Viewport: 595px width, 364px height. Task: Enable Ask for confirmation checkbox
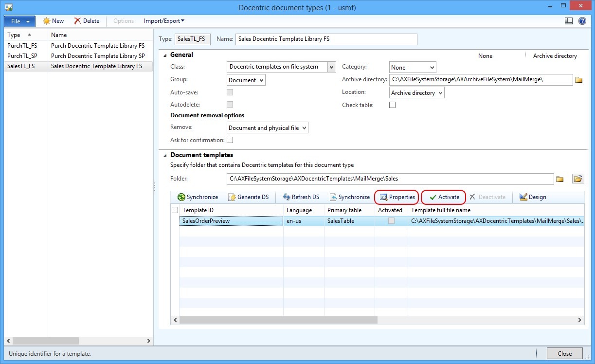point(230,140)
